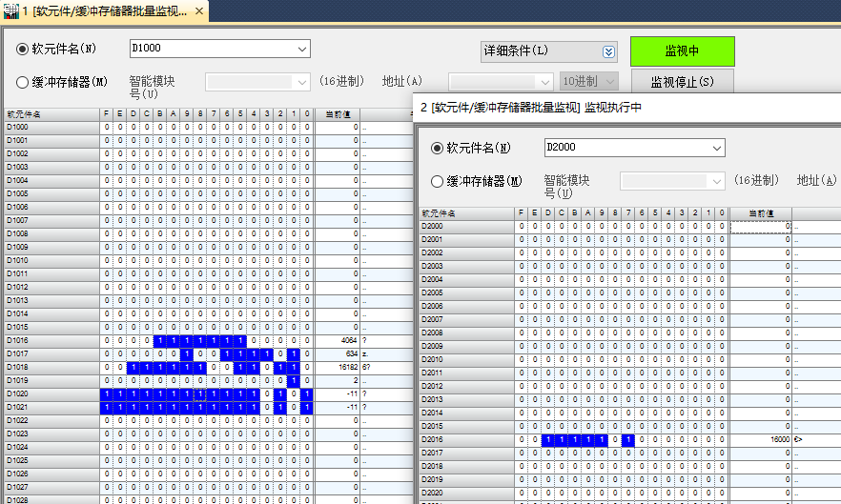Screen dimensions: 841x504
Task: Select the D2016 row label
Action: [466, 439]
